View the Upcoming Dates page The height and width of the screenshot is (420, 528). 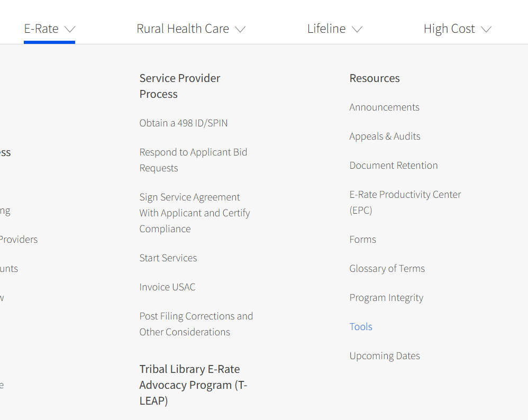pos(385,355)
